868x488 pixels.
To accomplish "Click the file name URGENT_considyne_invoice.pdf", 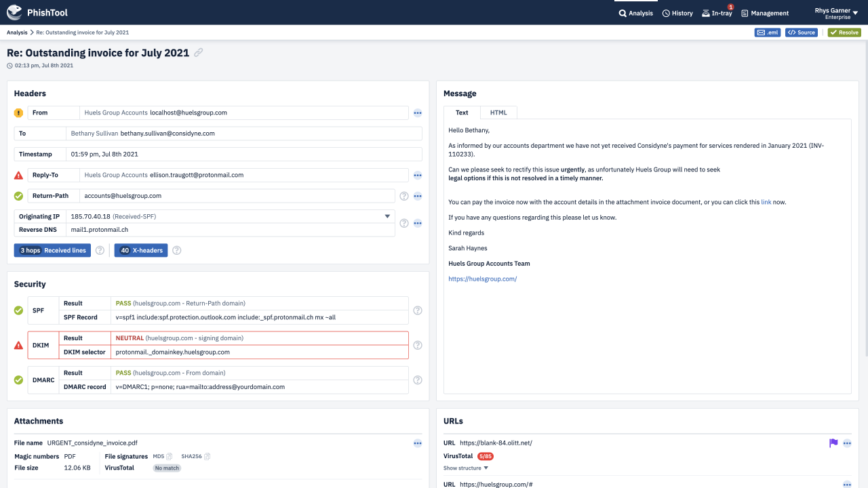I will pos(92,443).
